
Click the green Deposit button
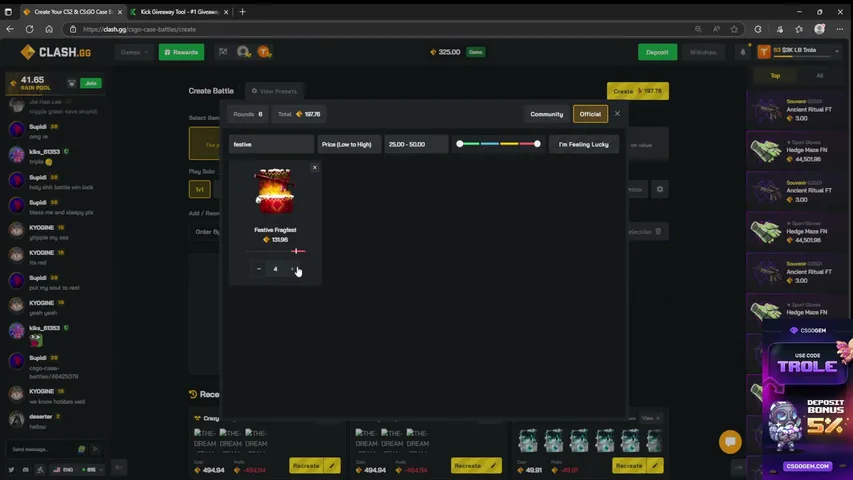click(657, 52)
